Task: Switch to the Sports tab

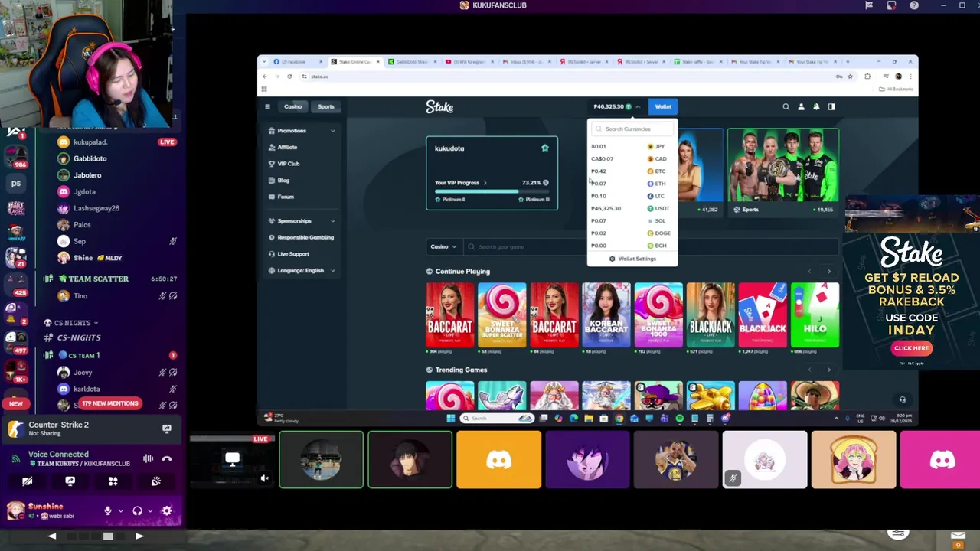Action: (326, 107)
